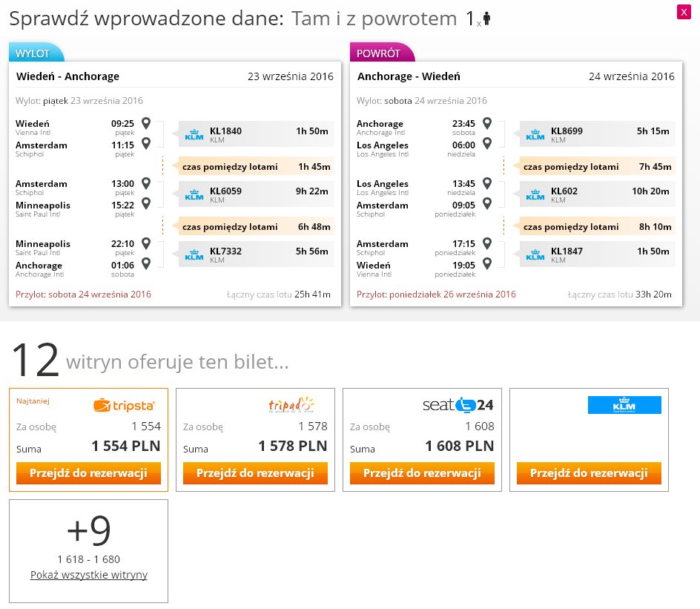
Task: Go to reservation on seat24 offer
Action: 423,473
